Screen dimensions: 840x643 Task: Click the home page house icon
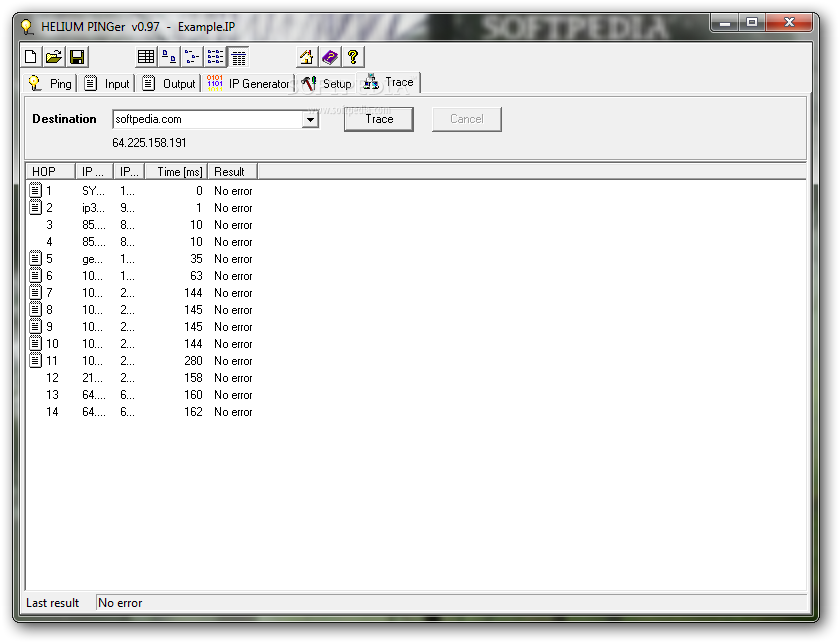pyautogui.click(x=307, y=57)
